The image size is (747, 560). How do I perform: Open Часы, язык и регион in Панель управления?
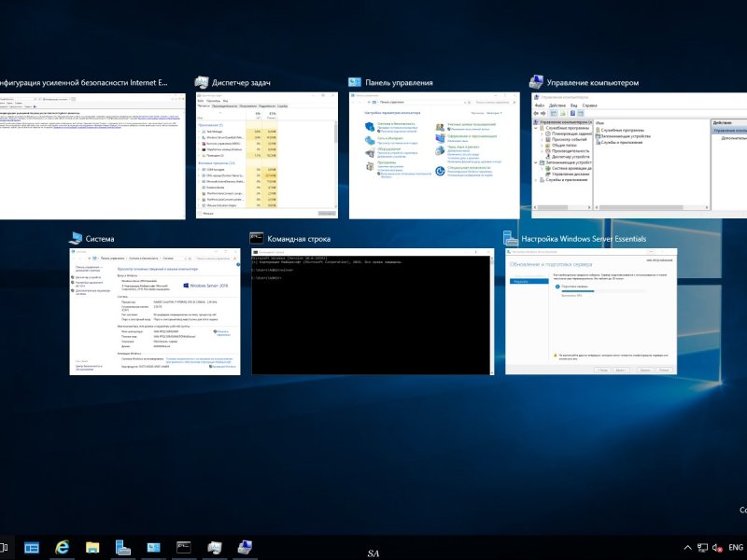pos(463,147)
